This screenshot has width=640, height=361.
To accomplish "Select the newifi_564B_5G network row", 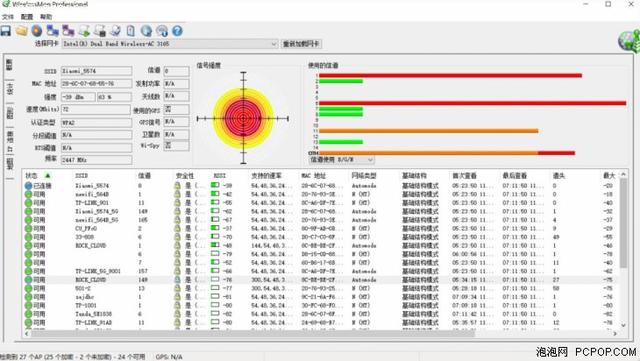I will [321, 220].
